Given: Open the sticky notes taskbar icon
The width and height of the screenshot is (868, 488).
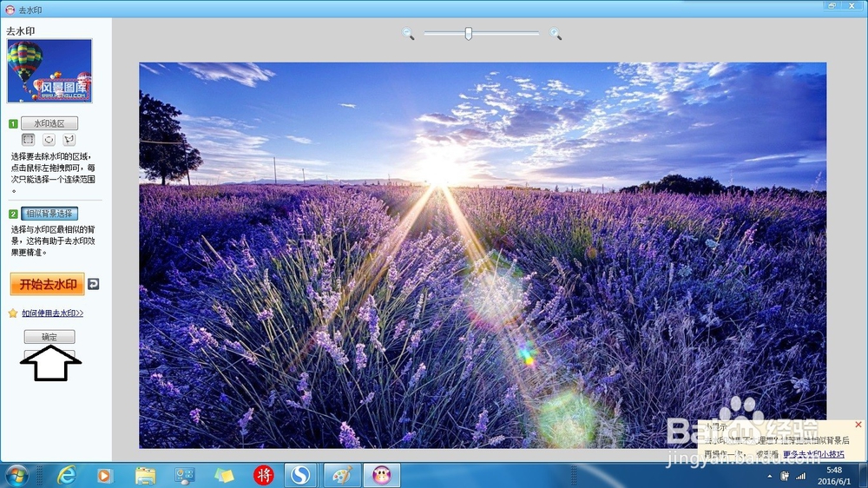Looking at the screenshot, I should (224, 475).
